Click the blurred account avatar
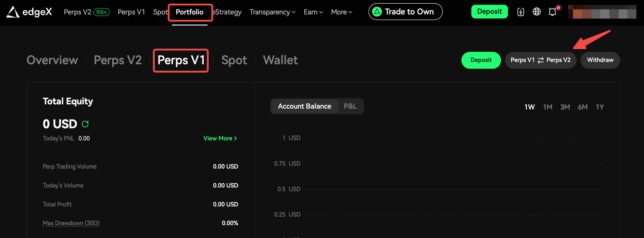 602,12
